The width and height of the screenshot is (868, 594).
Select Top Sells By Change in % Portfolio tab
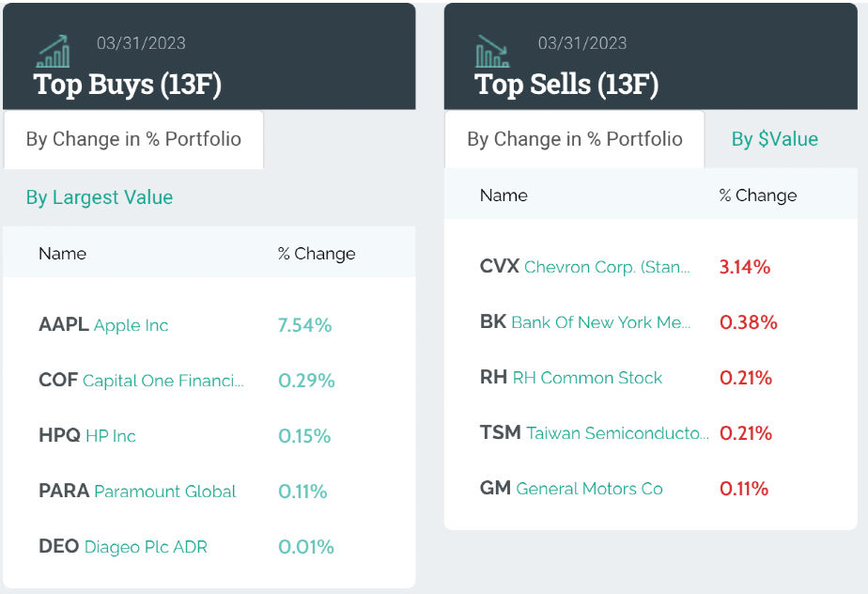pos(574,139)
